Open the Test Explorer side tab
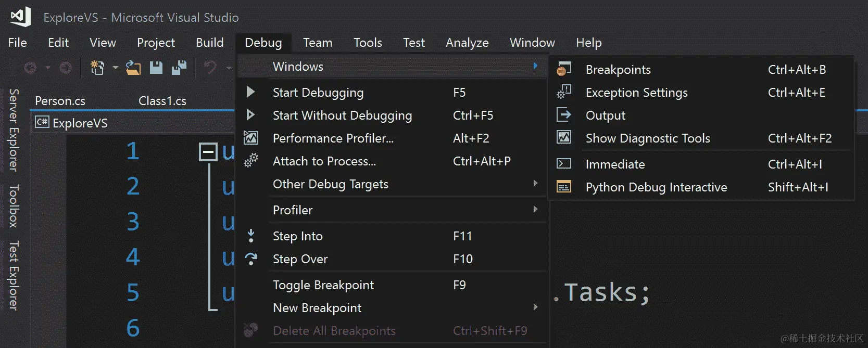Image resolution: width=868 pixels, height=348 pixels. coord(14,275)
